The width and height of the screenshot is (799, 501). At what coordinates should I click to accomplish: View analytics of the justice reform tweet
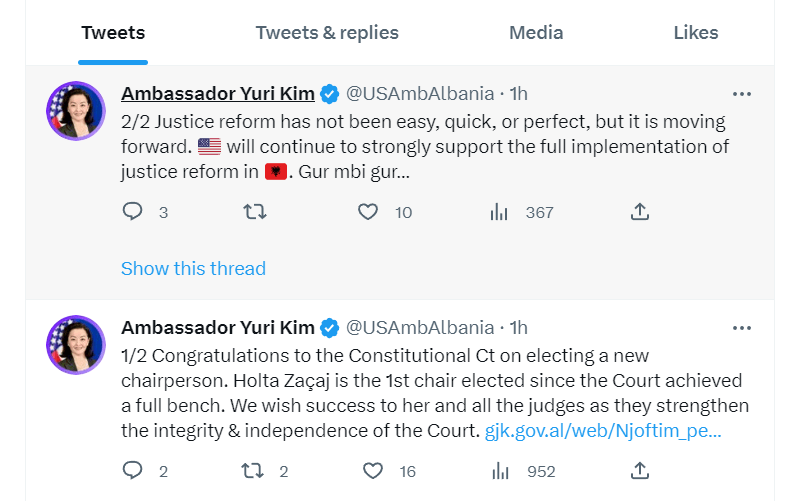click(x=500, y=212)
